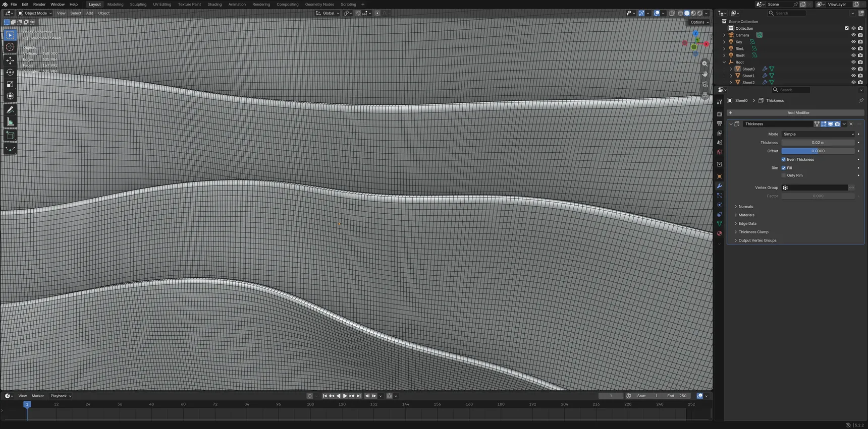Viewport: 868px width, 429px height.
Task: Select the Transform tool
Action: coord(10,96)
